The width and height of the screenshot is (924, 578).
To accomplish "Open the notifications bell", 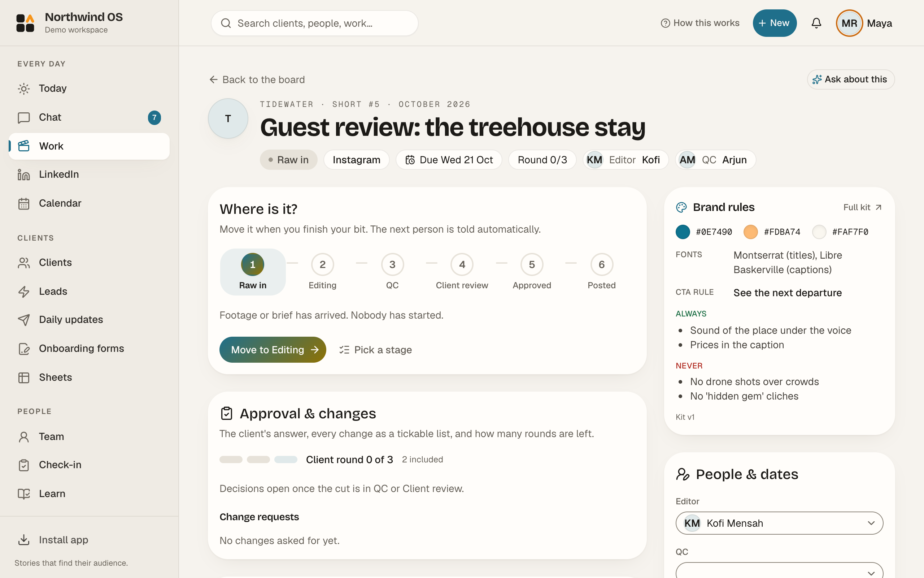I will point(816,23).
